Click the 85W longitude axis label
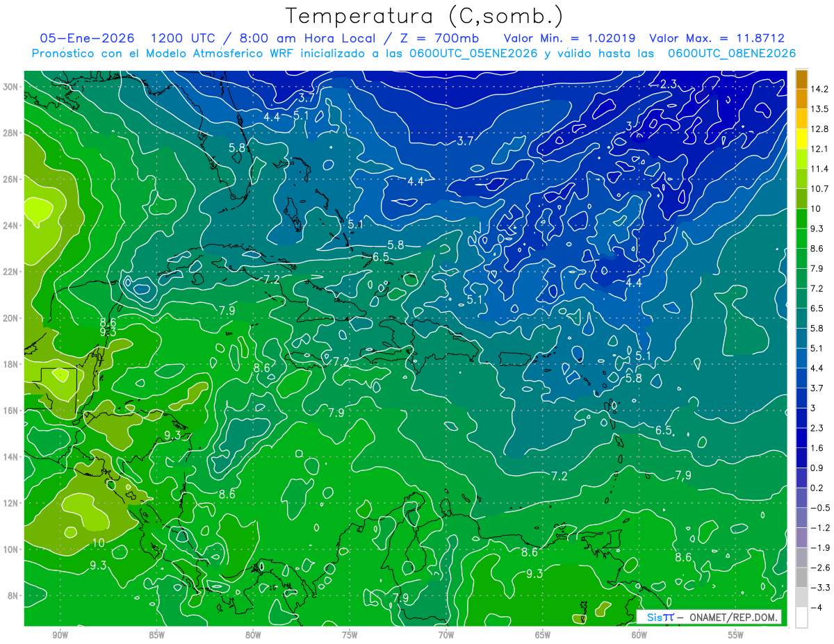This screenshot has height=644, width=834. point(156,636)
